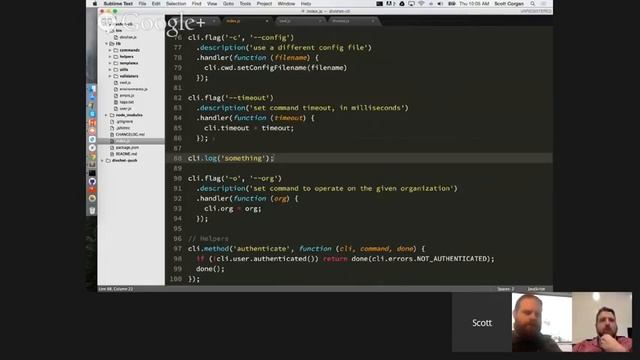This screenshot has height=360, width=640.
Task: Close the active index.js tab
Action: 267,21
